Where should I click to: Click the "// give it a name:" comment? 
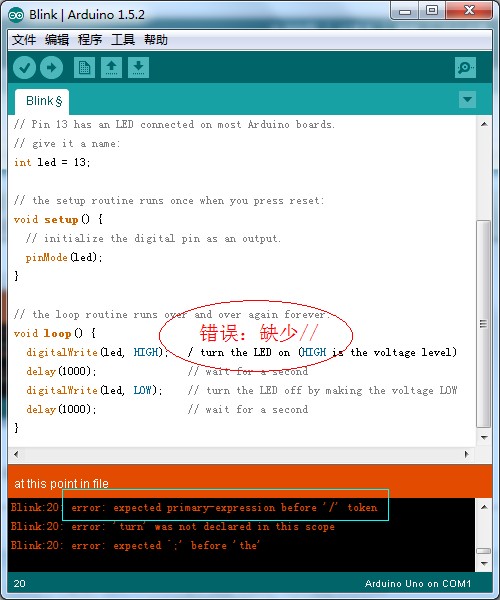point(67,143)
